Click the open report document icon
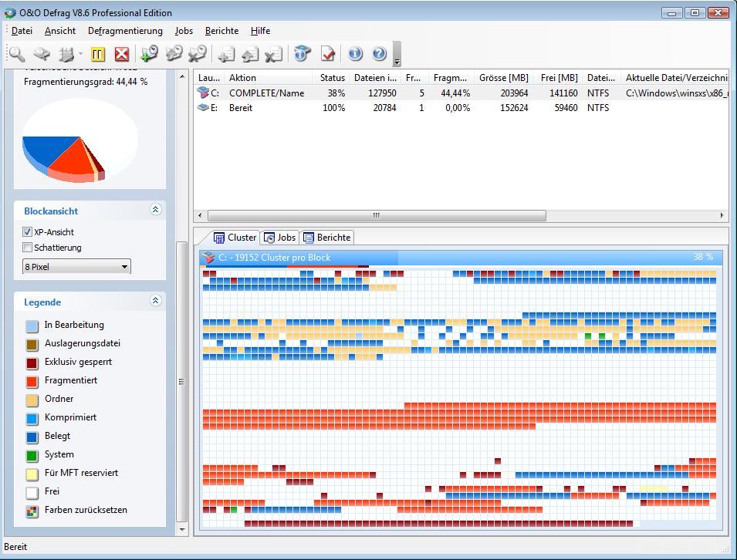Screen dimensions: 737x560 (250, 54)
